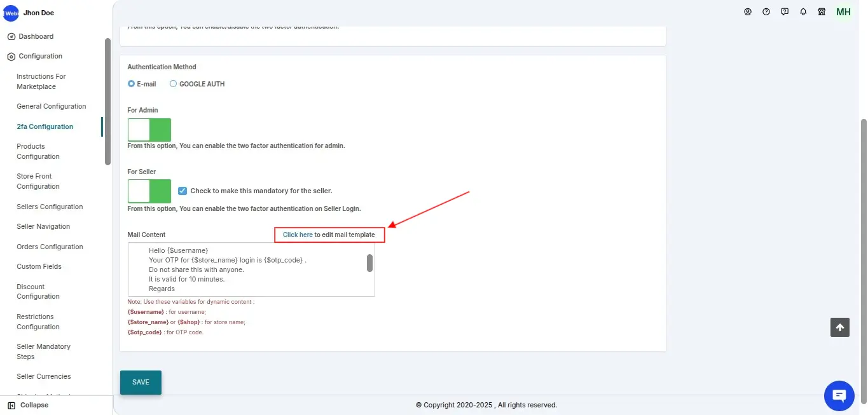Open Store Front Configuration
This screenshot has width=868, height=415.
click(x=38, y=181)
